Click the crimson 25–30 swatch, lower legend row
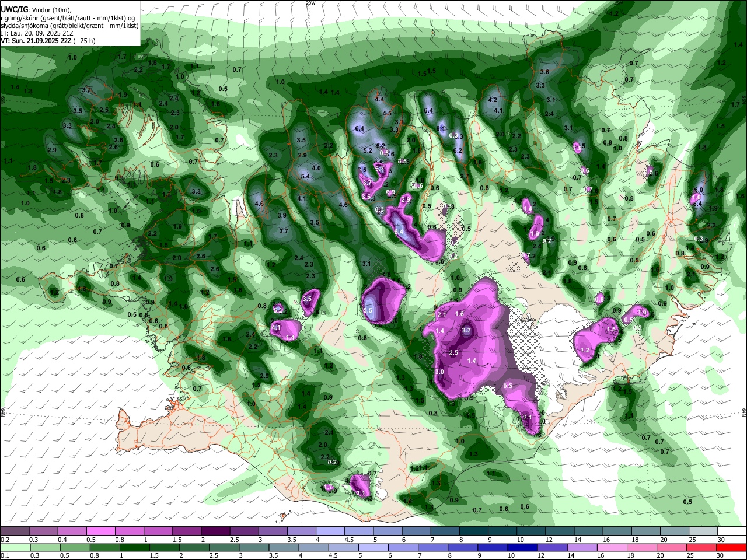This screenshot has height=560, width=747. [x=702, y=548]
